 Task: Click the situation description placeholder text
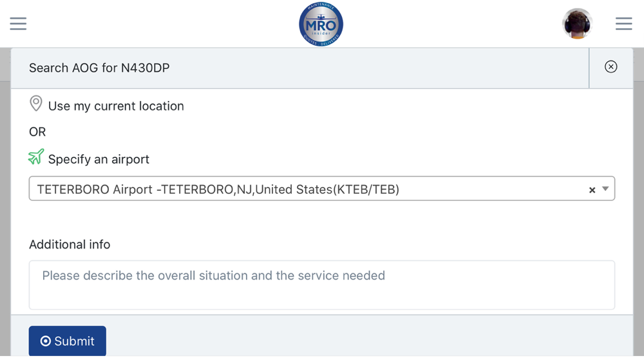(x=214, y=275)
